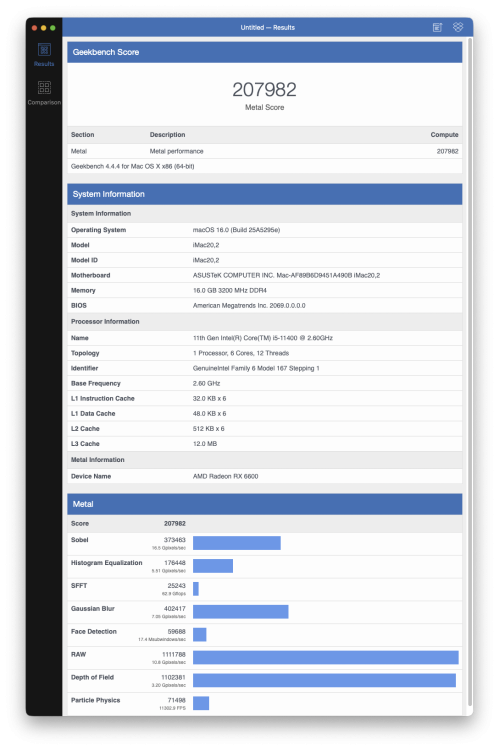
Task: Click the 'Face Detection' workload label
Action: (x=94, y=632)
